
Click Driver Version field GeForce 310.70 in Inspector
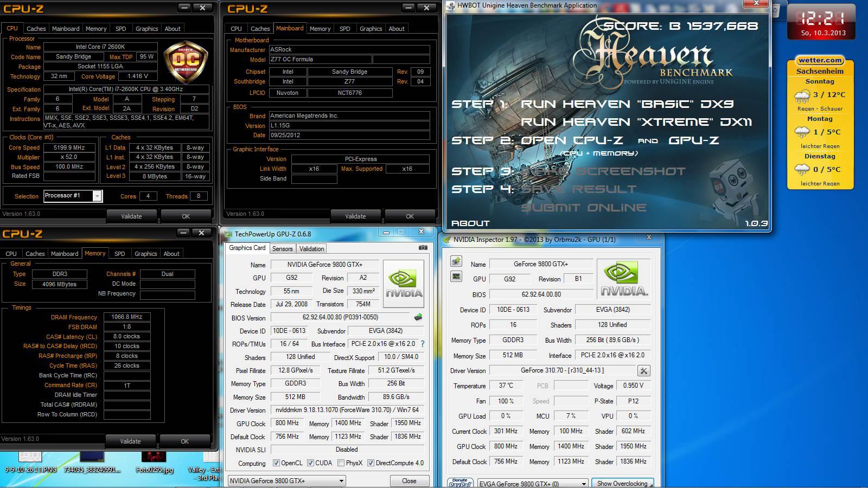point(562,370)
